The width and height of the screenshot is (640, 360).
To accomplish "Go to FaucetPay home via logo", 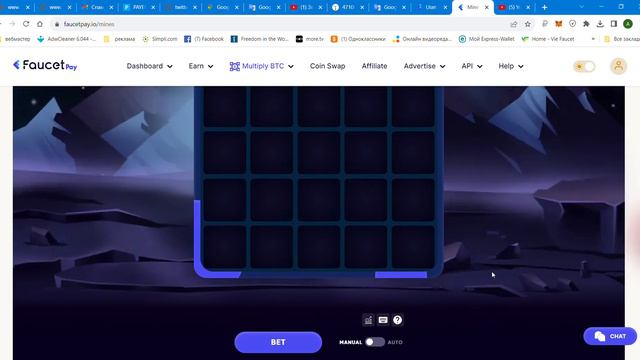I will coord(45,65).
